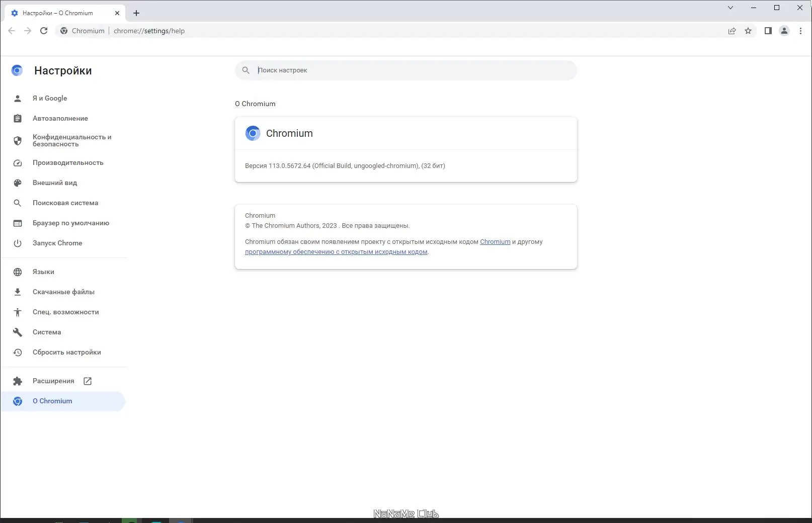812x523 pixels.
Task: Open the tab search chevron in the title bar
Action: tap(730, 8)
